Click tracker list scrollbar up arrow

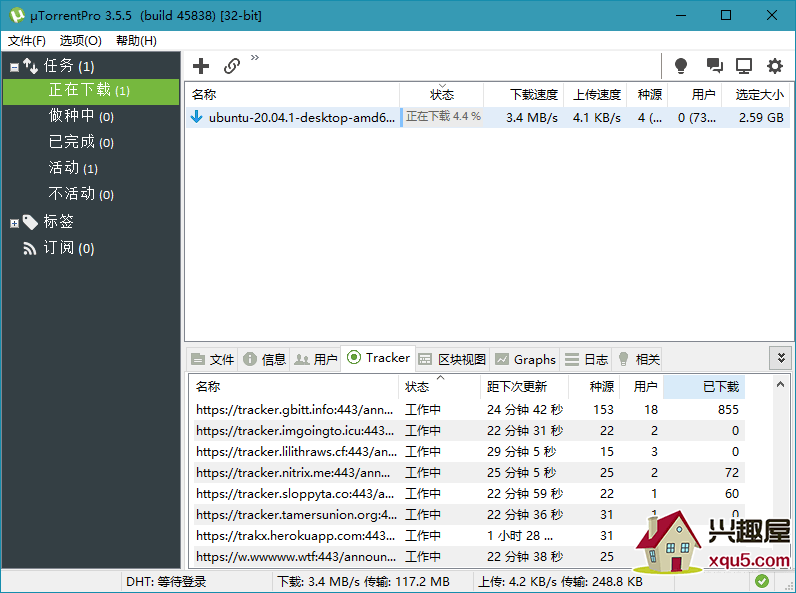point(781,385)
